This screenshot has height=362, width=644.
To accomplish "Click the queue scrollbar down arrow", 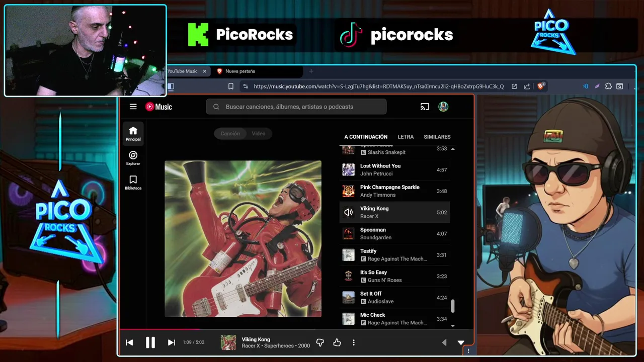I will (x=452, y=326).
